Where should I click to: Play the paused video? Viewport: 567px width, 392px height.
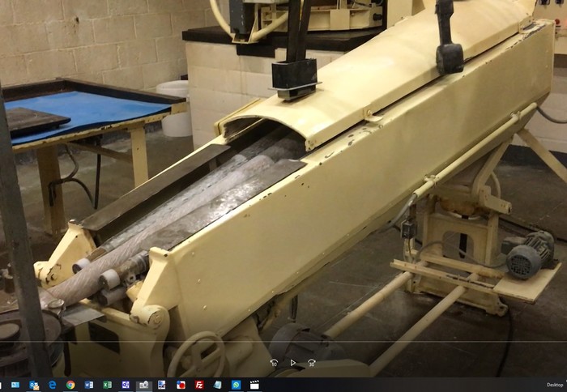[293, 363]
